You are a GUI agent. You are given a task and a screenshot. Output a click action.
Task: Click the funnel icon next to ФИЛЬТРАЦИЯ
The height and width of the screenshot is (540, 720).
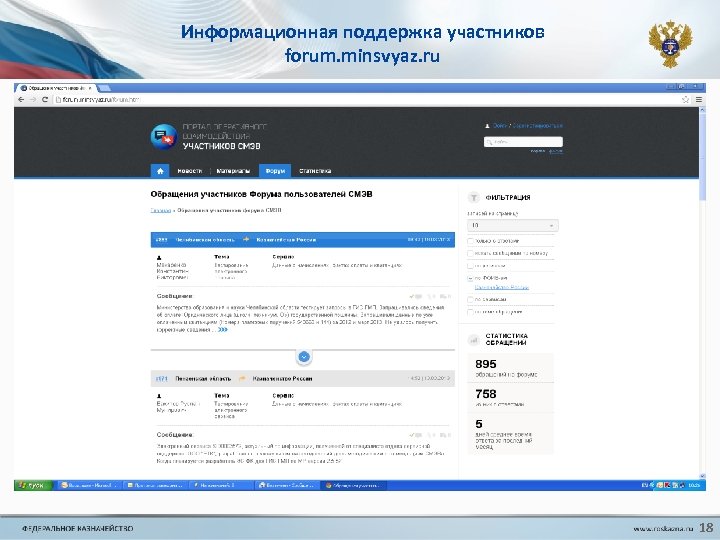pos(473,197)
